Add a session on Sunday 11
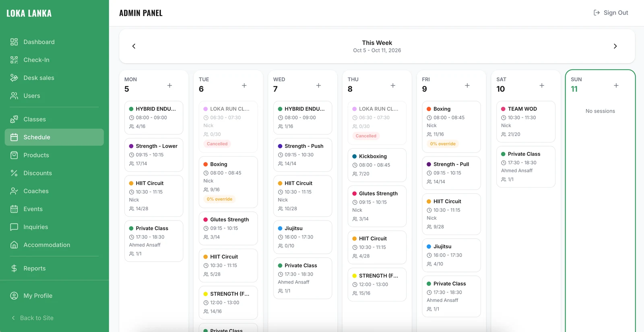The height and width of the screenshot is (332, 644). click(x=616, y=85)
